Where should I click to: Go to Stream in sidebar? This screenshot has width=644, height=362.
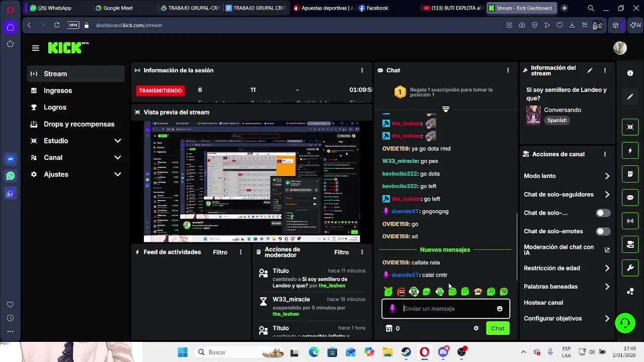pyautogui.click(x=75, y=74)
